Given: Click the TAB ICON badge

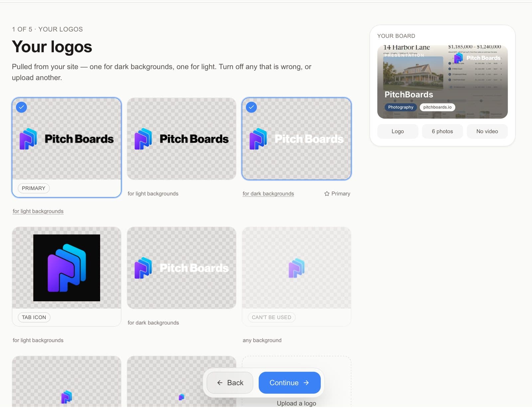Looking at the screenshot, I should (x=34, y=317).
